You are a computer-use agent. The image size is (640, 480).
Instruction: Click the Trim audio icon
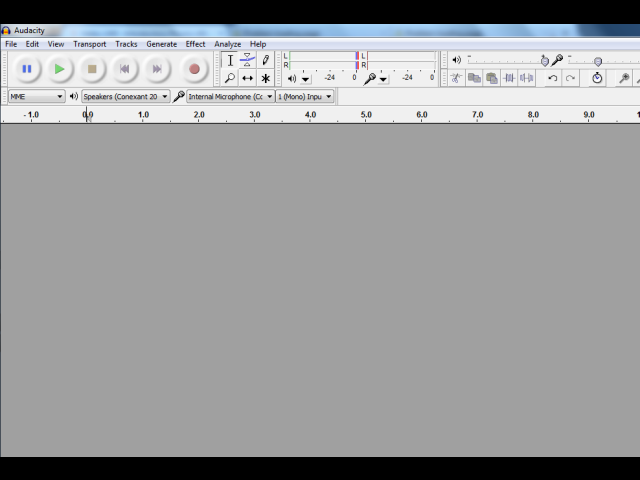pos(509,78)
